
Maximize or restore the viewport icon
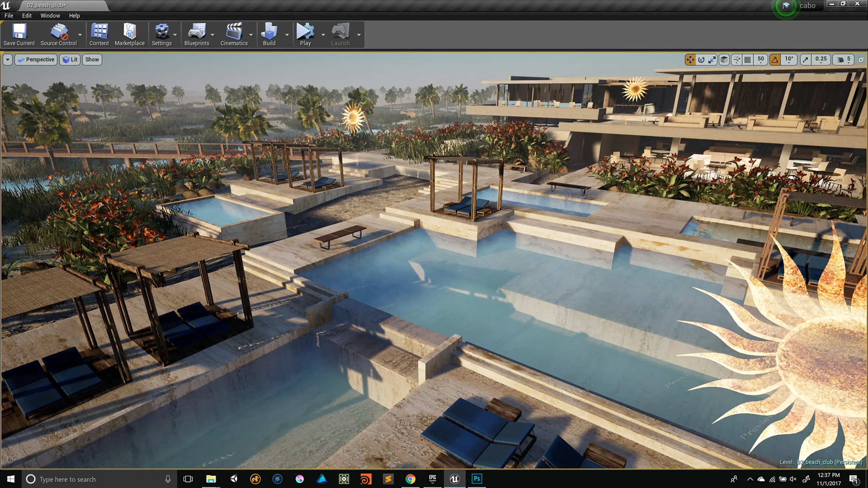click(x=861, y=60)
